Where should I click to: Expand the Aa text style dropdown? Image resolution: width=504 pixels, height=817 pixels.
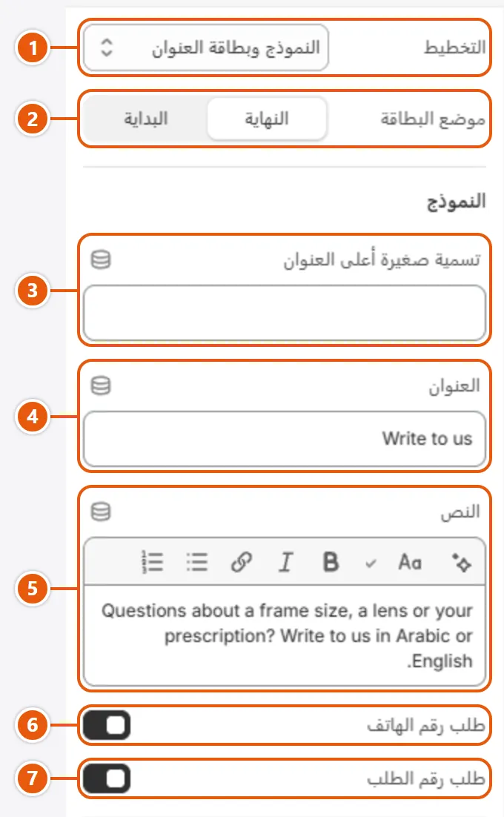[x=410, y=562]
